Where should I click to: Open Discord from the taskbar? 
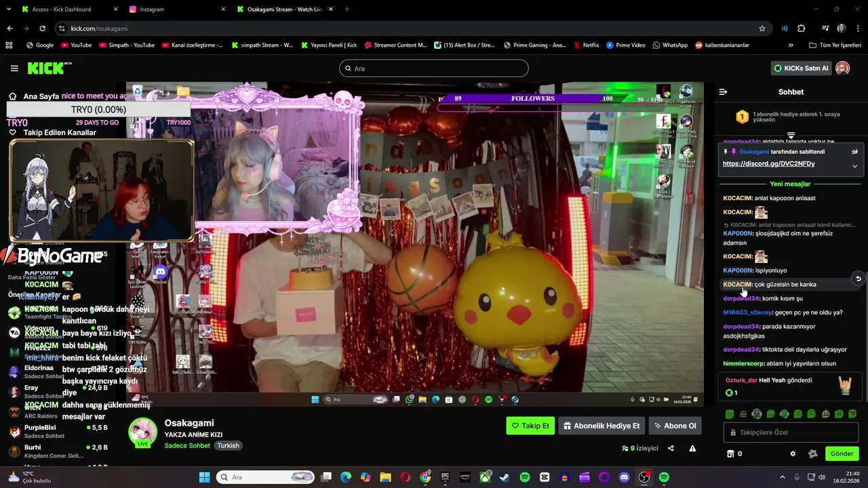(625, 477)
